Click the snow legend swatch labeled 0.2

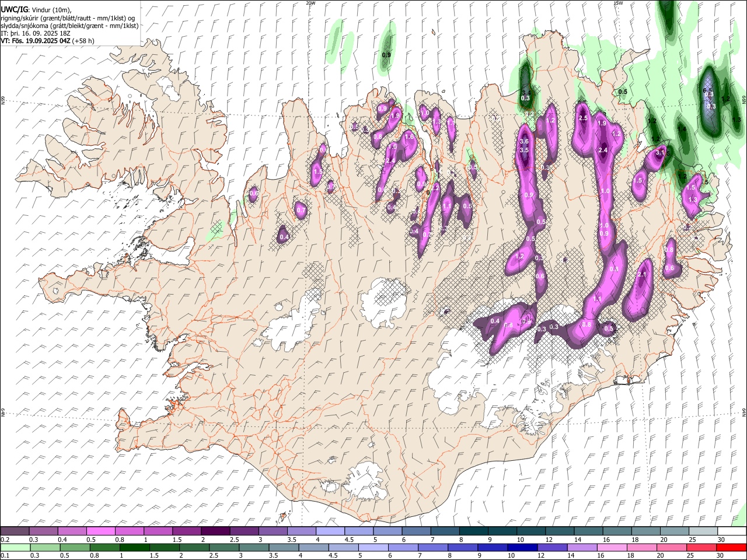[15, 531]
